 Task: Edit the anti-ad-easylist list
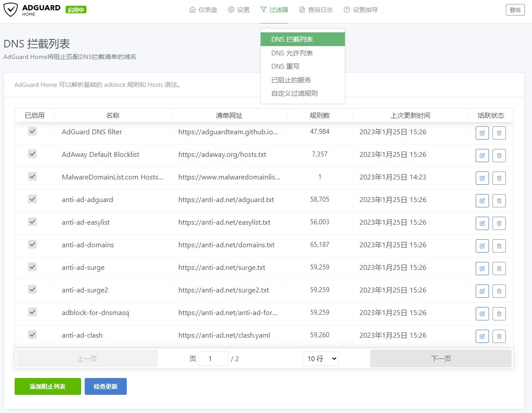482,223
